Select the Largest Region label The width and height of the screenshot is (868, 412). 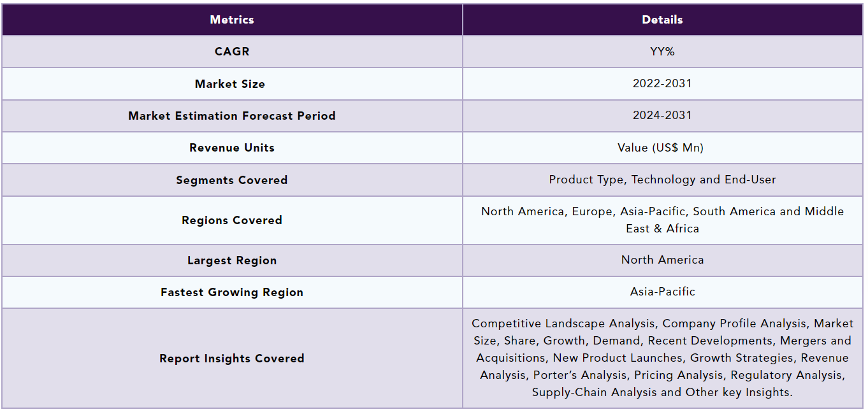click(x=232, y=260)
